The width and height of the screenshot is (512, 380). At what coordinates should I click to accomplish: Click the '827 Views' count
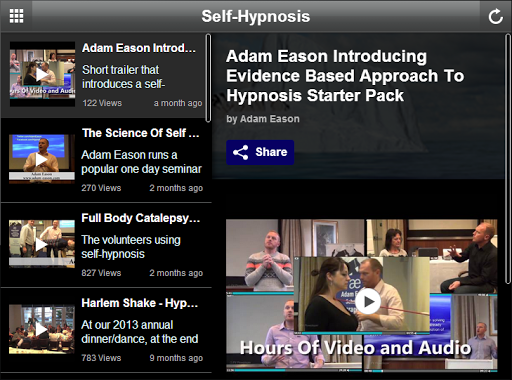pyautogui.click(x=101, y=273)
